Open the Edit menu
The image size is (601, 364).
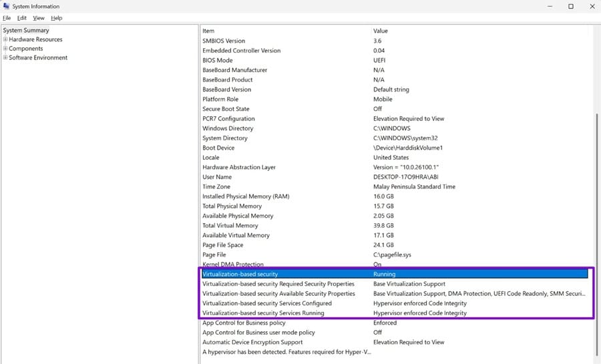tap(22, 18)
